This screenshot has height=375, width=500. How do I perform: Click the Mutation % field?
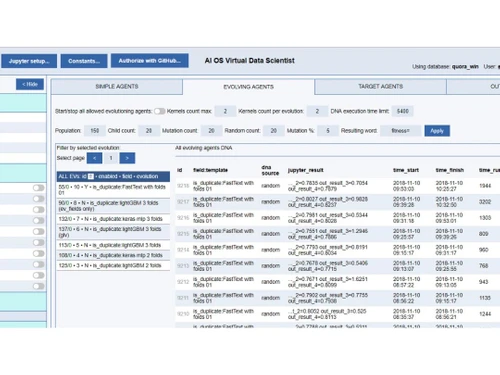328,131
